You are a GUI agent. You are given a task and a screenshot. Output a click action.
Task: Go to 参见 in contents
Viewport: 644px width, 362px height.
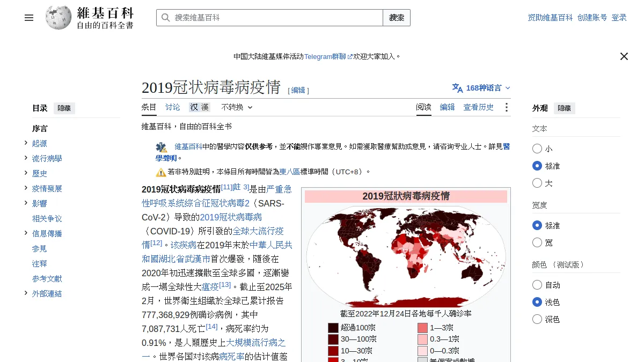click(x=40, y=249)
